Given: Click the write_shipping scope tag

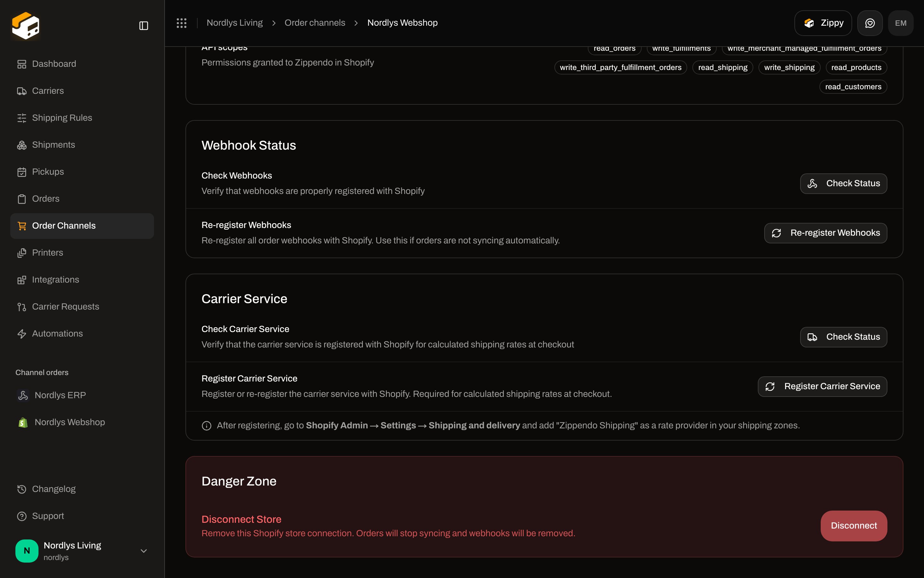Looking at the screenshot, I should click(x=789, y=68).
